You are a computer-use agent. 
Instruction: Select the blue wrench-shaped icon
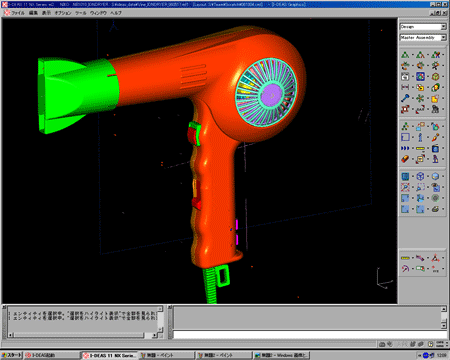(x=405, y=98)
